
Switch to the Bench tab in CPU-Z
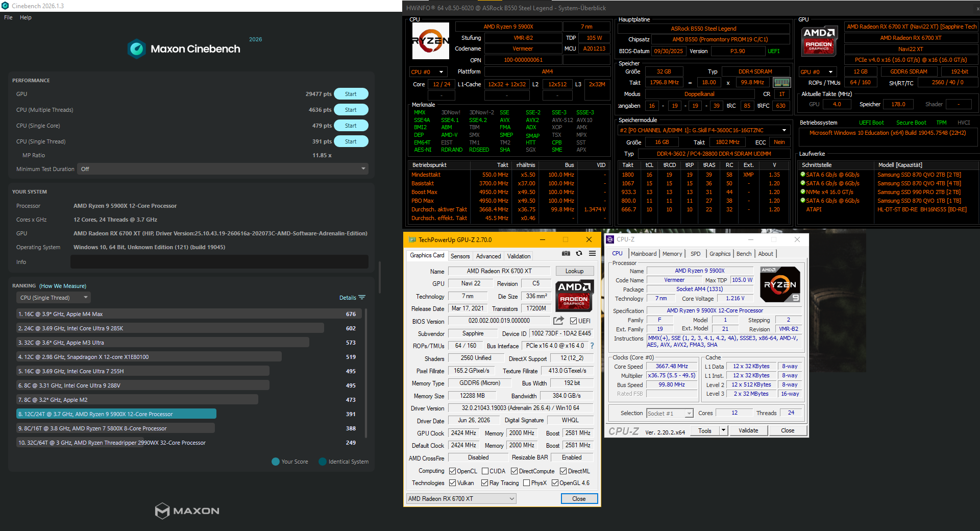pos(744,254)
